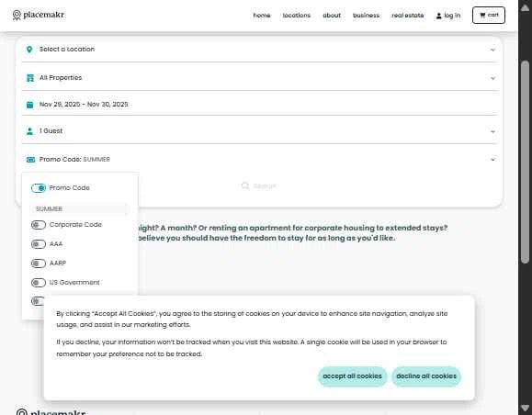Click the SUMMER promo code input field
The width and height of the screenshot is (532, 415).
pos(80,208)
